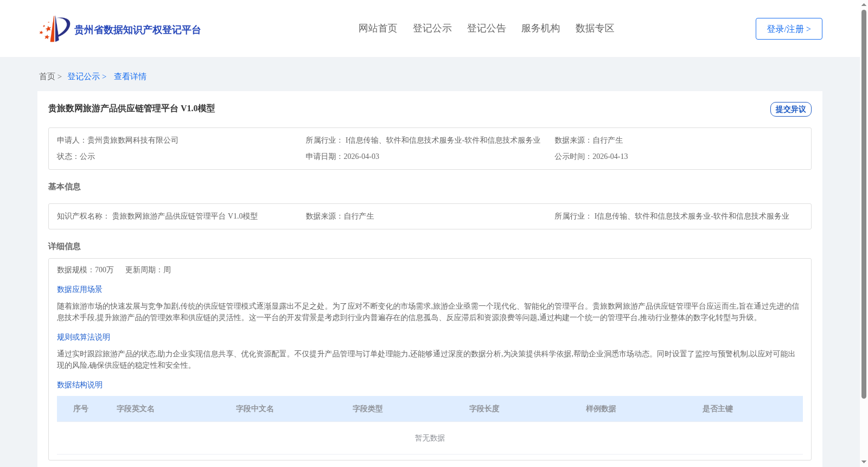Submit objection via 提交异议 button
Image resolution: width=868 pixels, height=467 pixels.
tap(790, 109)
